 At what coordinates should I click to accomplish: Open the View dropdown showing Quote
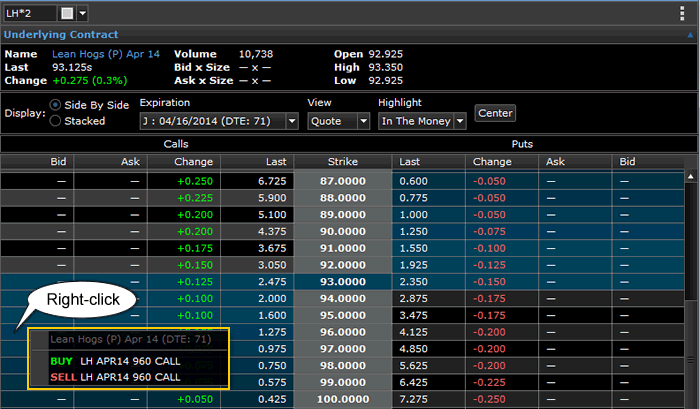pos(338,121)
